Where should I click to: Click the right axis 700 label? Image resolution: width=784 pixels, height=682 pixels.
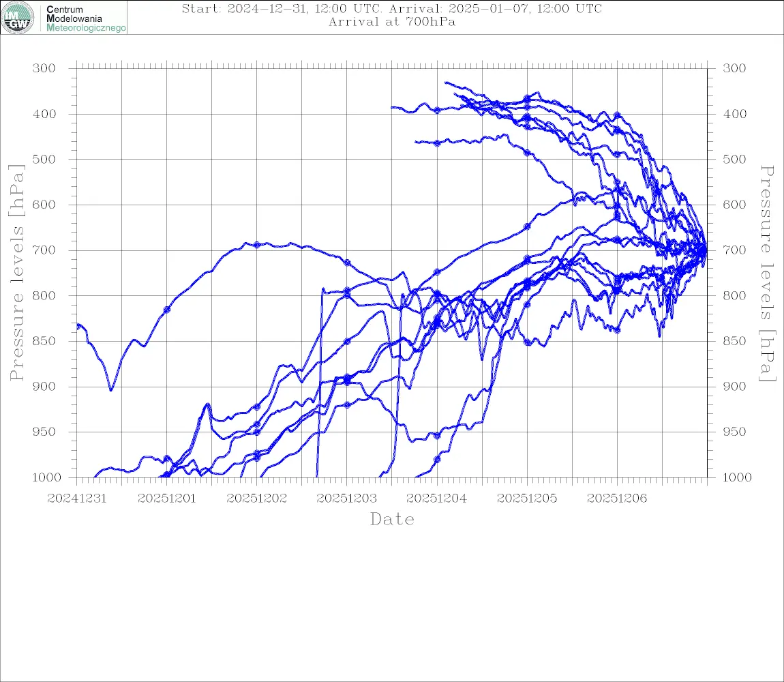734,250
